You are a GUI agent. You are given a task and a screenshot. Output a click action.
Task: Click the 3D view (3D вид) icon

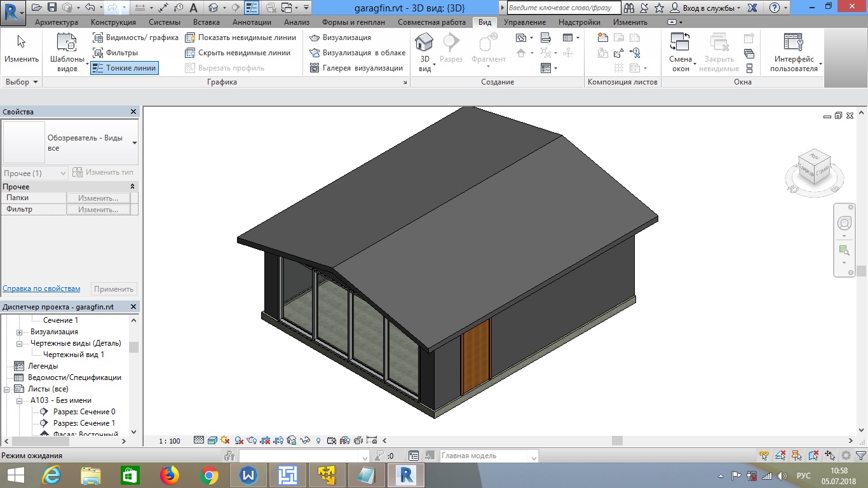coord(424,43)
